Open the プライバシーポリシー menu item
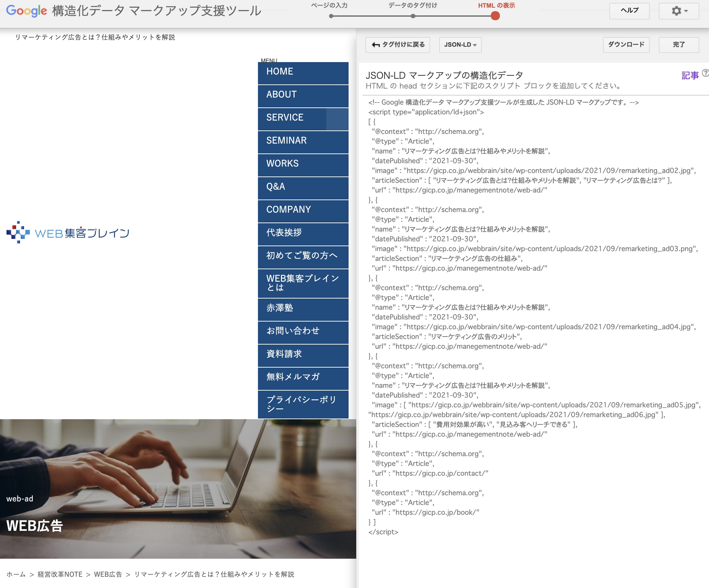709x588 pixels. point(303,405)
